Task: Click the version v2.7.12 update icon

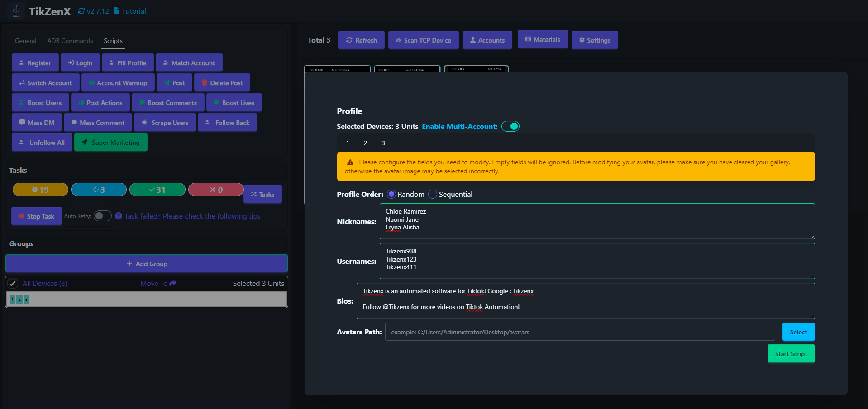Action: click(81, 11)
